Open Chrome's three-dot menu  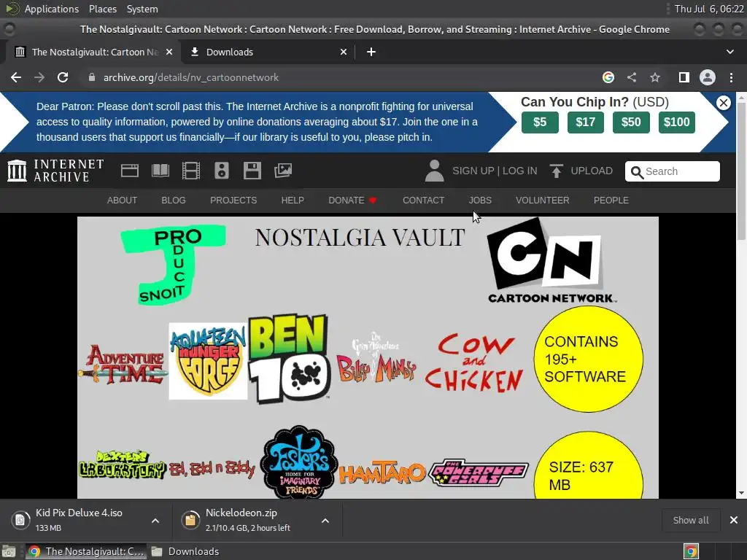[731, 77]
